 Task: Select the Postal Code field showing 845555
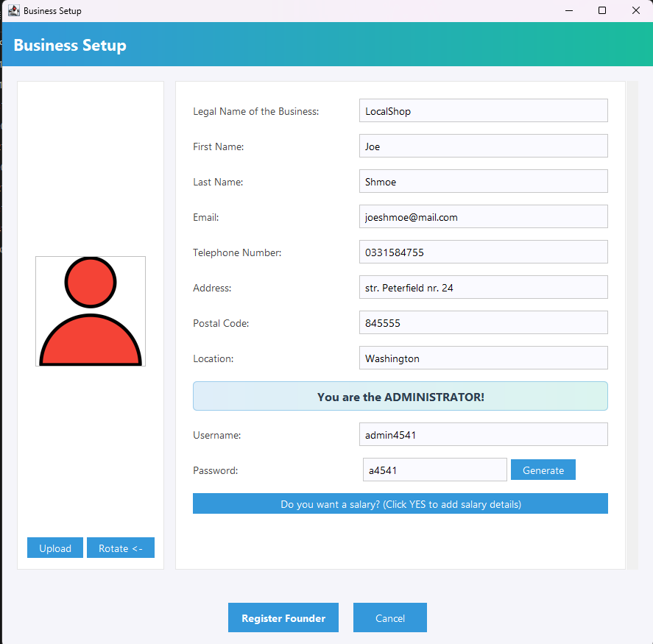(483, 322)
